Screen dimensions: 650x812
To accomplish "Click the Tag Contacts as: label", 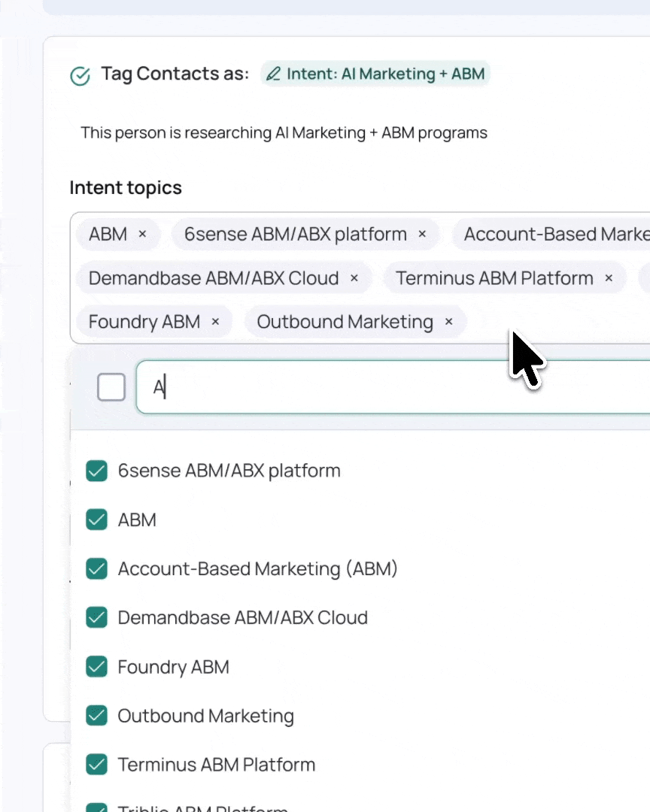I will click(175, 74).
